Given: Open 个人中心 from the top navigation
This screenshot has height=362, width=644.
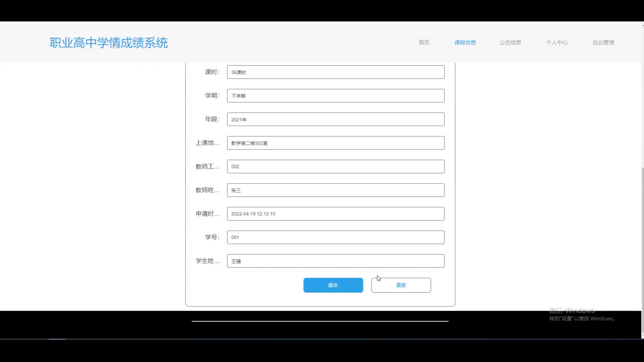Looking at the screenshot, I should pyautogui.click(x=556, y=43).
